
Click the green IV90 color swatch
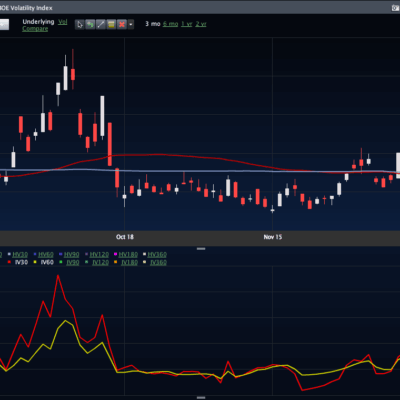(x=61, y=262)
